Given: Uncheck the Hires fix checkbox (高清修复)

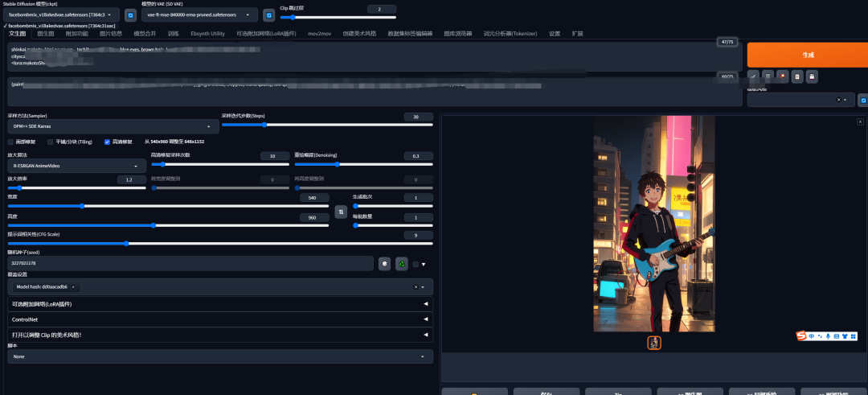Looking at the screenshot, I should pos(108,142).
